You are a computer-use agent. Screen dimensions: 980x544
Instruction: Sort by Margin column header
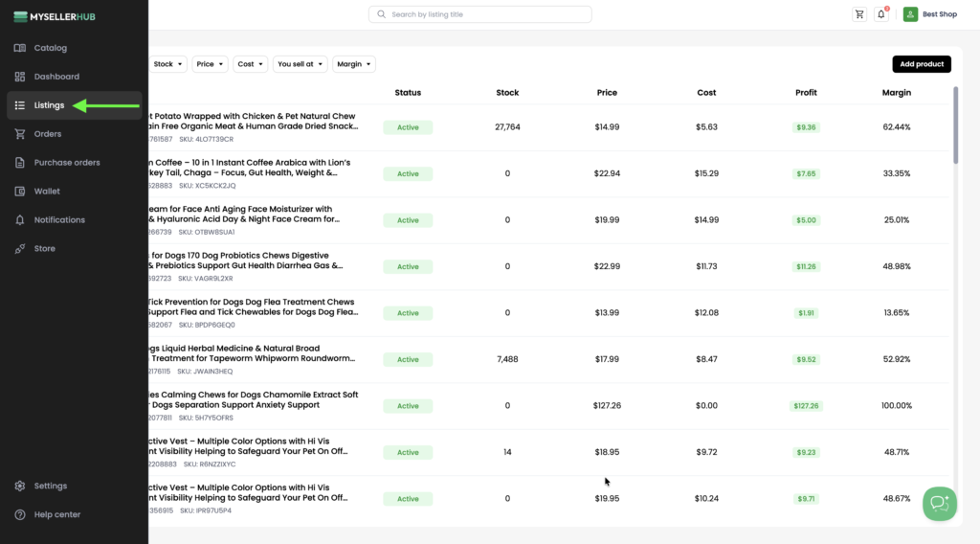pyautogui.click(x=896, y=93)
